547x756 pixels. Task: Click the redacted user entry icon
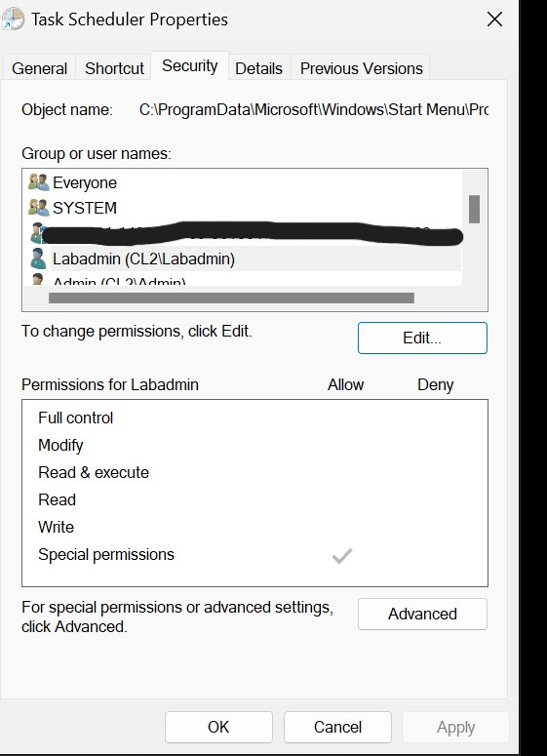click(x=37, y=233)
